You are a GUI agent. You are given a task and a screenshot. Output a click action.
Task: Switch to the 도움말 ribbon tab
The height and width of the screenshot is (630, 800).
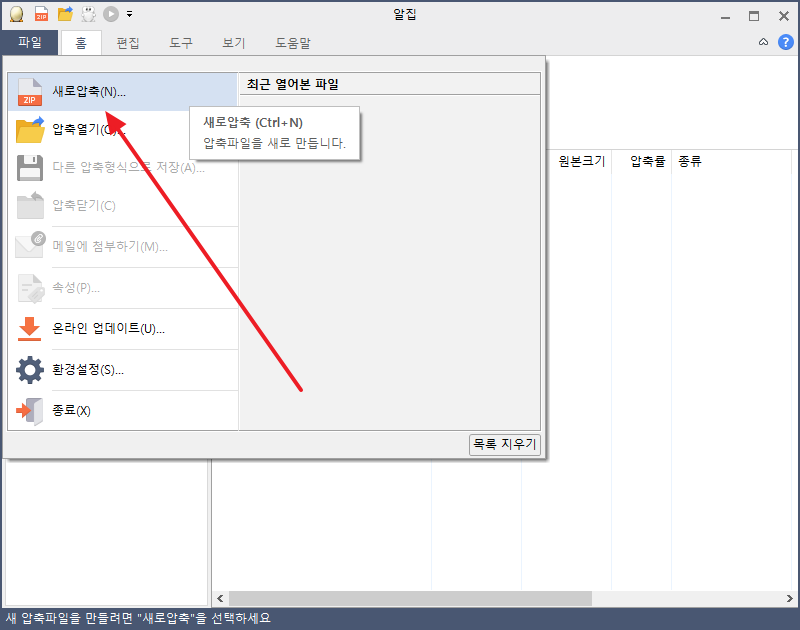tap(293, 43)
